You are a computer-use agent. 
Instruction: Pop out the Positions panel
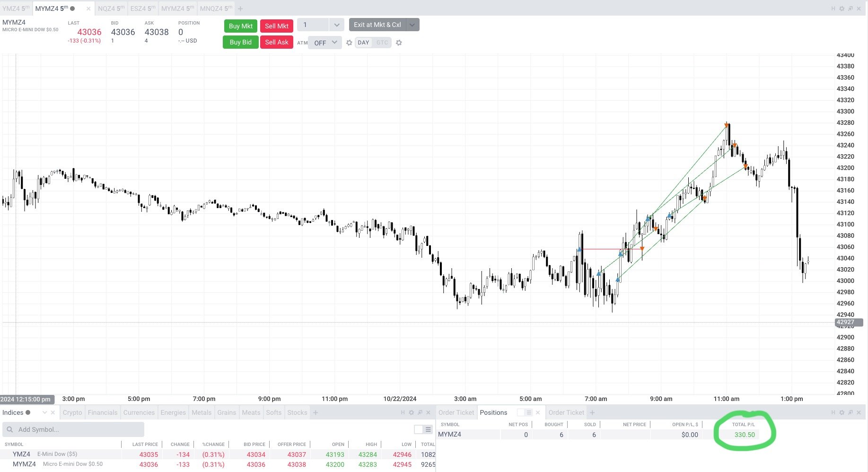click(x=850, y=412)
